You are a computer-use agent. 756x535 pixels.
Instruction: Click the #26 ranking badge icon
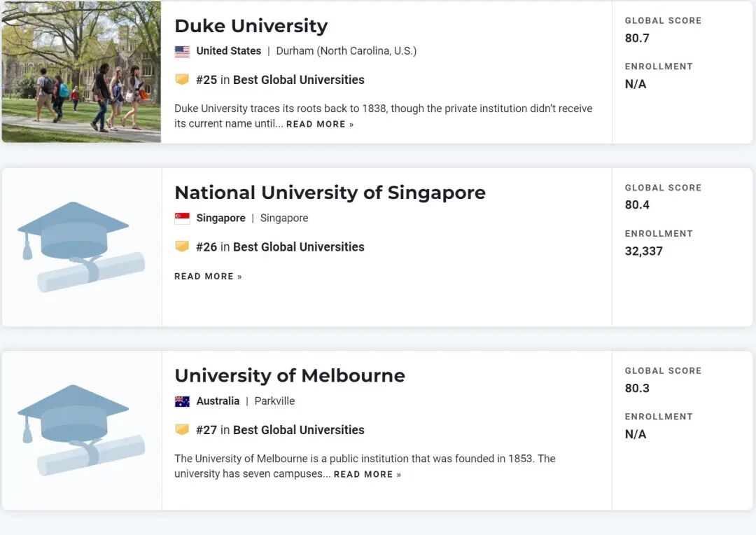[x=182, y=246]
